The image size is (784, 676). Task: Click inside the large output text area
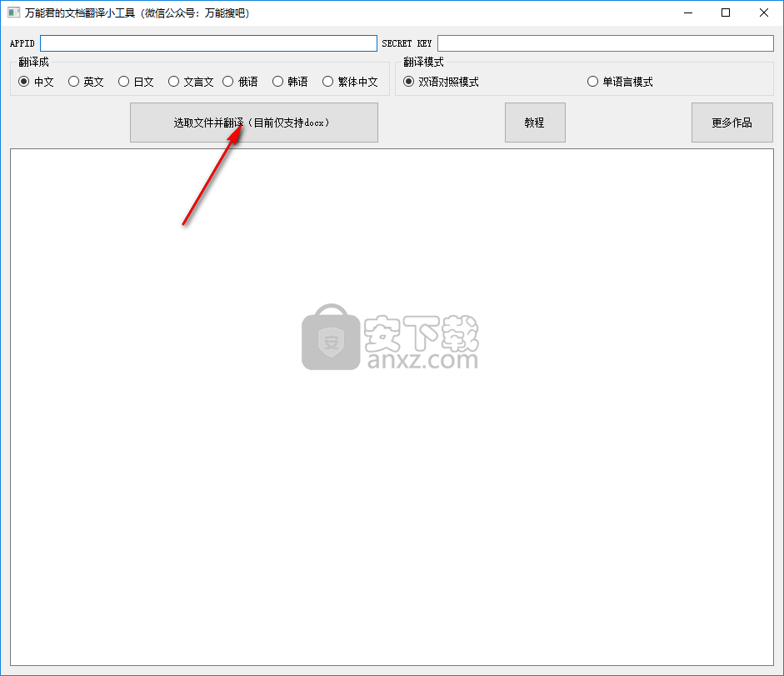point(392,407)
